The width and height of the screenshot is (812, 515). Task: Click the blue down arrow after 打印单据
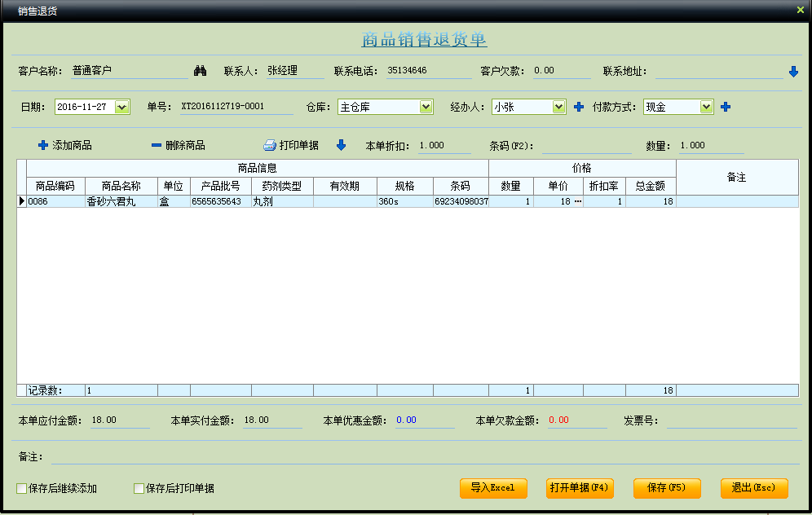(x=341, y=145)
